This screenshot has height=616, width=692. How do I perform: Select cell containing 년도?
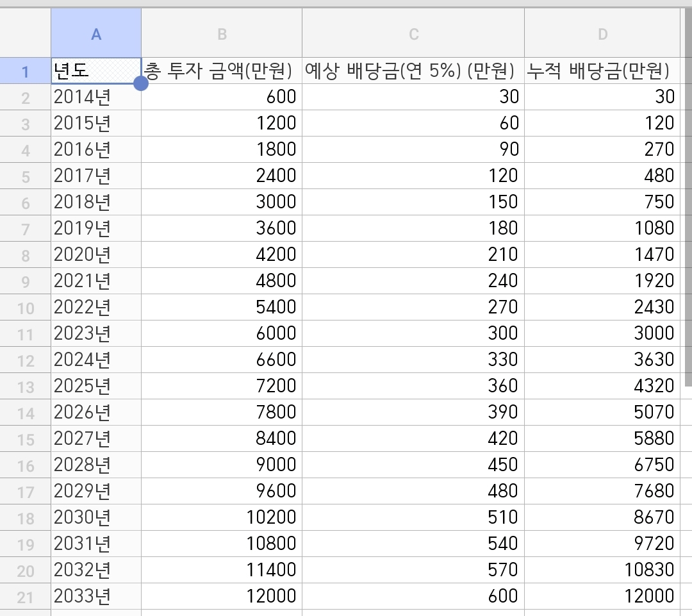point(96,71)
